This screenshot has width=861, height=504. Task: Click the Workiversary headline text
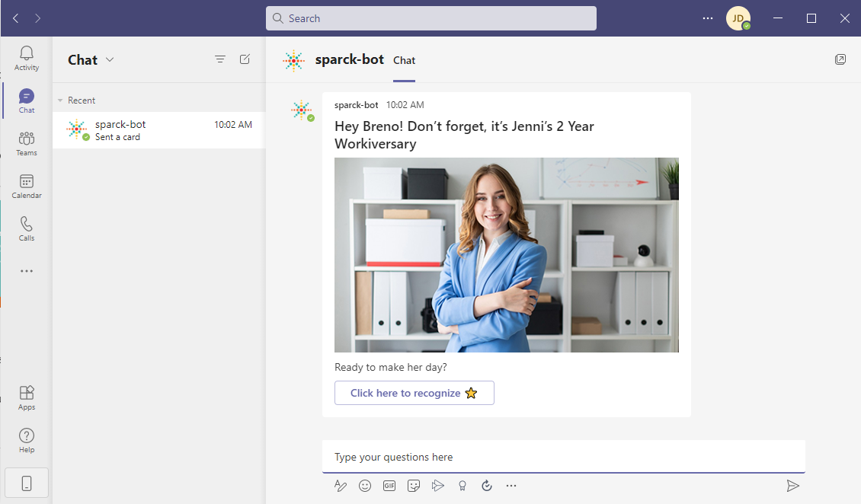tap(464, 135)
